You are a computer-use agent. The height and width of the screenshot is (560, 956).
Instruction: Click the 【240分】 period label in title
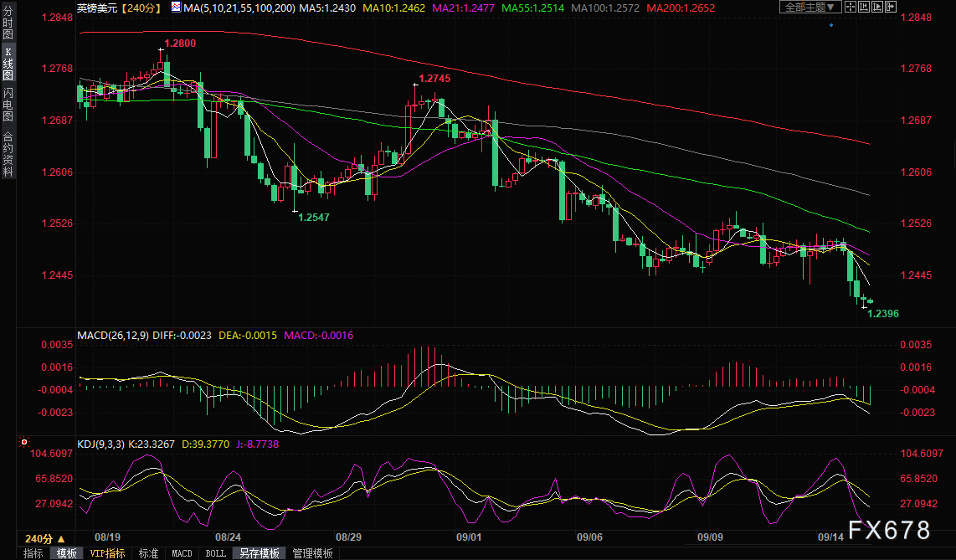tap(141, 8)
